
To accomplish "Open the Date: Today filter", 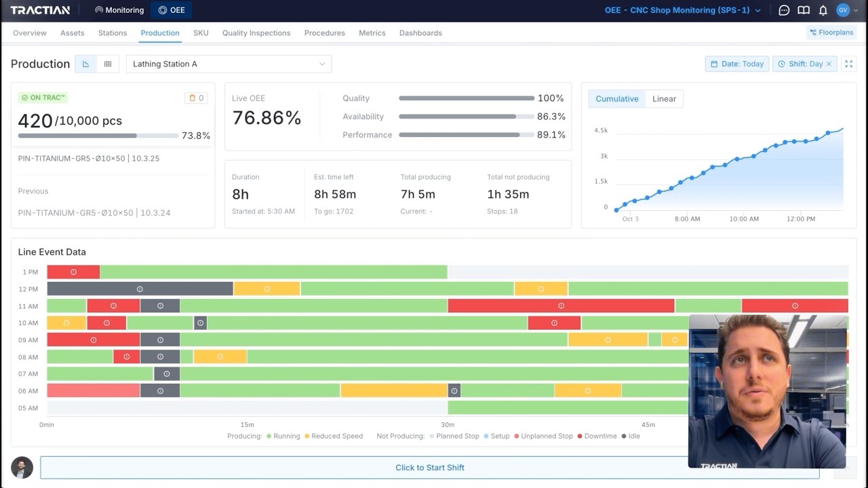I will coord(737,64).
